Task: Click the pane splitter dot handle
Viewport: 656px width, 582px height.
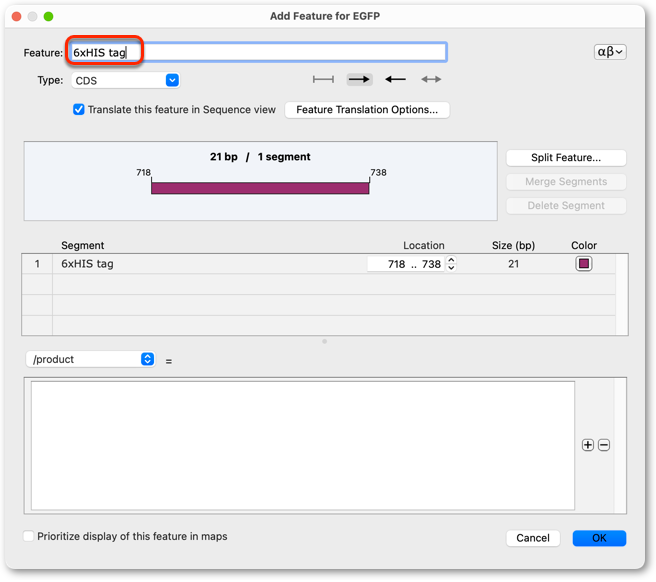Action: point(324,341)
